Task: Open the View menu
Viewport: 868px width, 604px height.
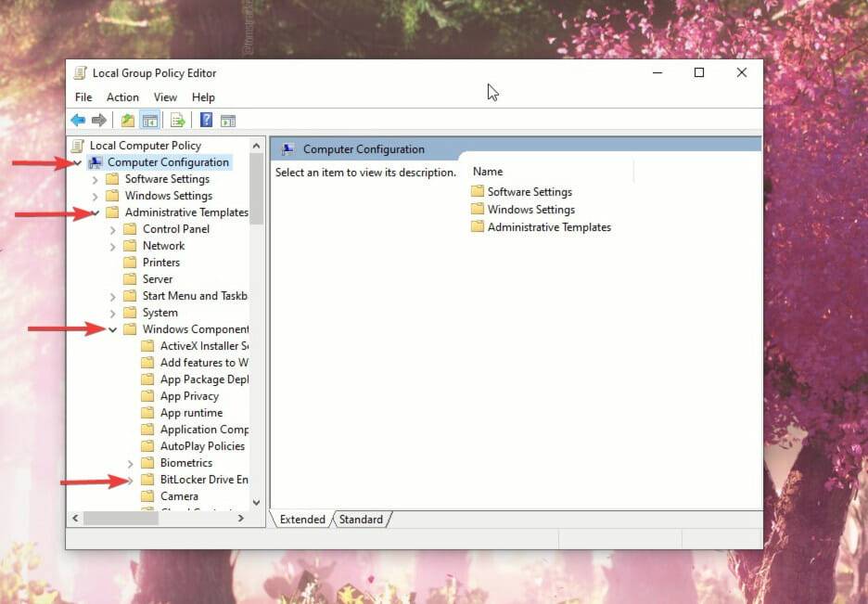Action: tap(165, 96)
